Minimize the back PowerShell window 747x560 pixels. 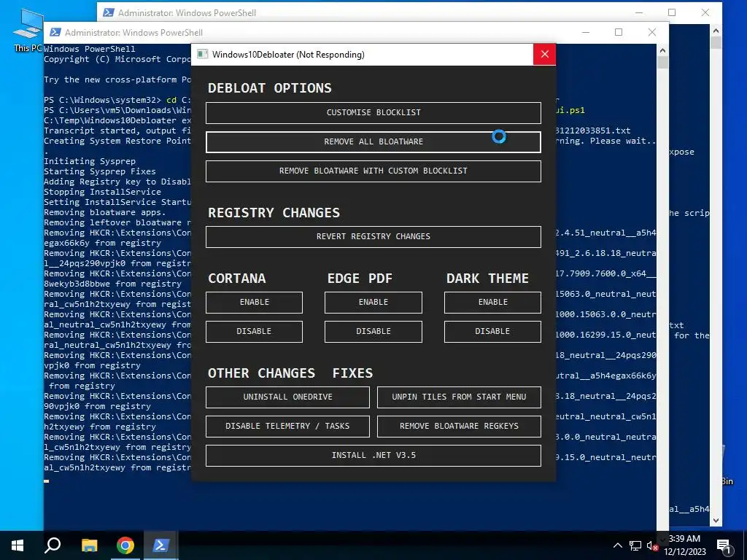639,12
